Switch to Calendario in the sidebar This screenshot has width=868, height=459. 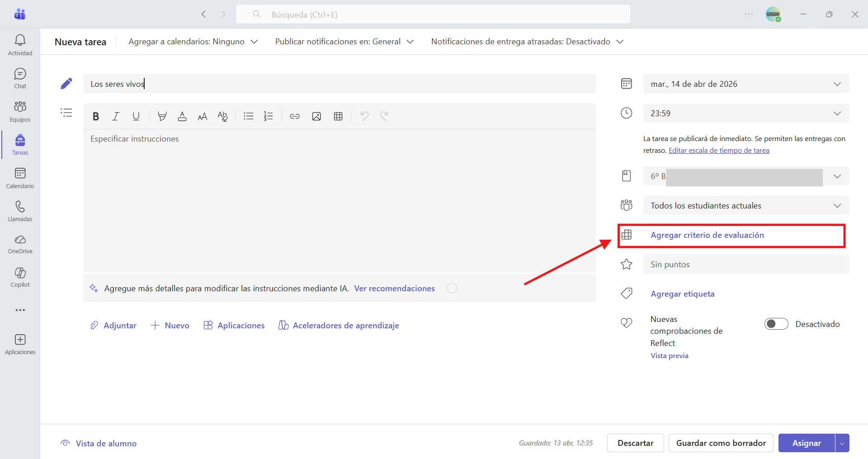20,178
